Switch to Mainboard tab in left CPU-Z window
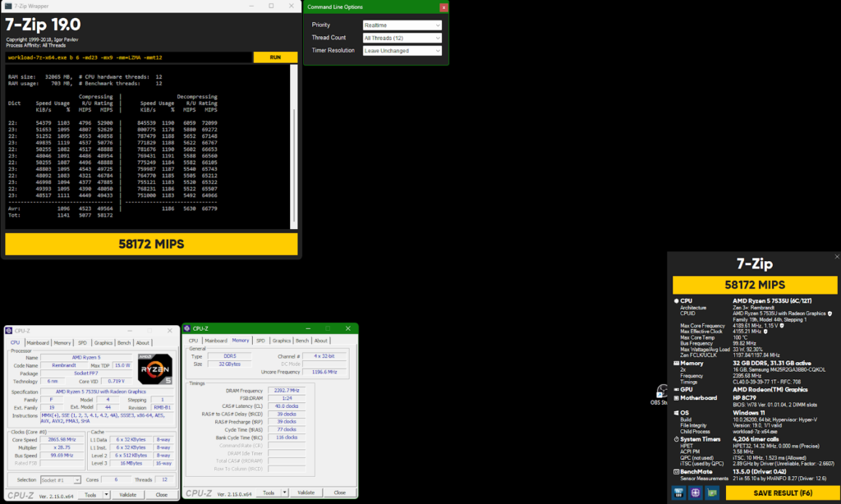841x504 pixels. pos(38,343)
